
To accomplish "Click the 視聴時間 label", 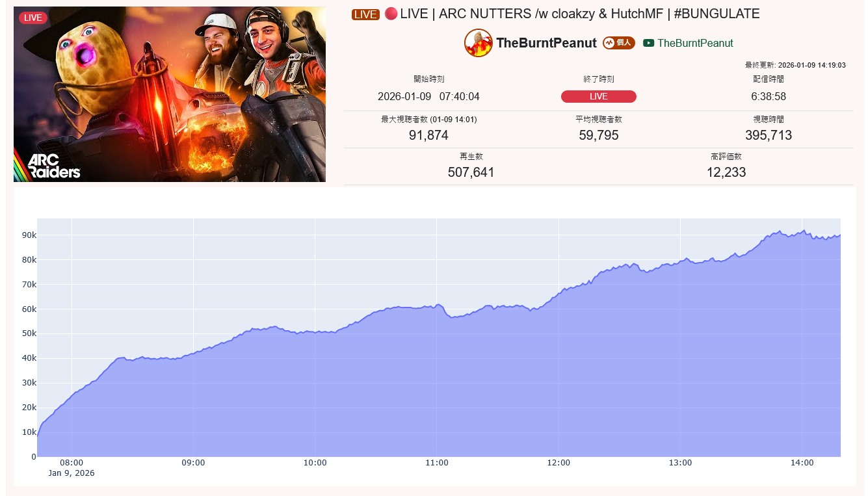I will click(769, 120).
